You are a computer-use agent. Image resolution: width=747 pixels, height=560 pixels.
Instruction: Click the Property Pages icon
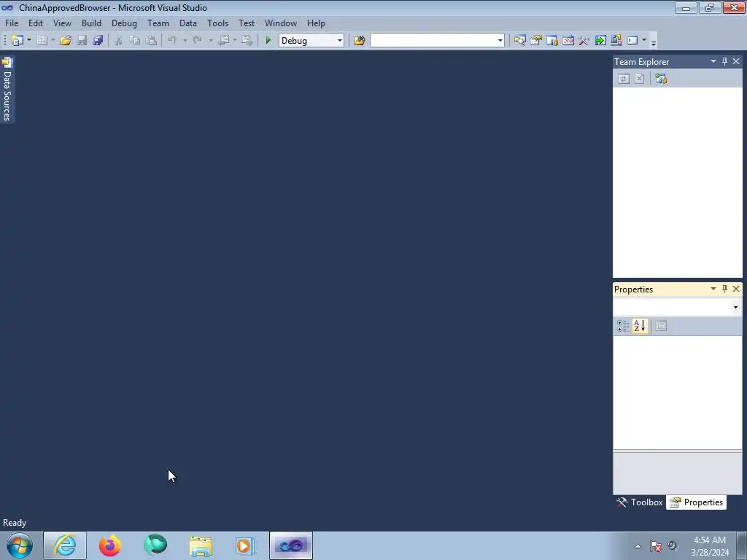point(661,326)
